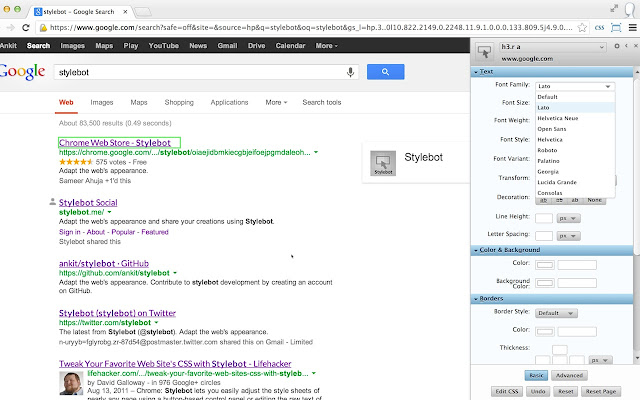Choose Roboto font option
This screenshot has height=400, width=640.
point(575,150)
